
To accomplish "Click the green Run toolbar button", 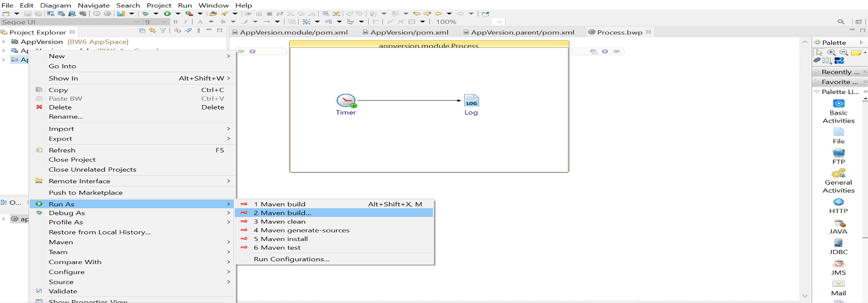I will coord(167,14).
